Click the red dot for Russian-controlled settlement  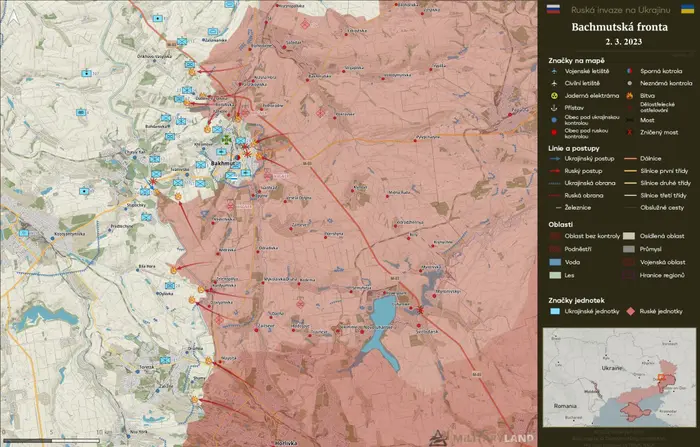tap(554, 133)
